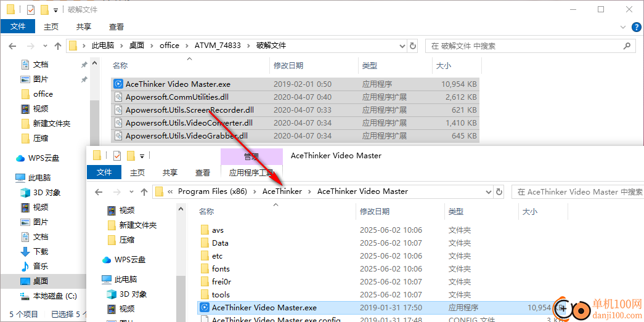Expand the ribbon in 破解文件 window
The height and width of the screenshot is (322, 644).
coord(622,27)
